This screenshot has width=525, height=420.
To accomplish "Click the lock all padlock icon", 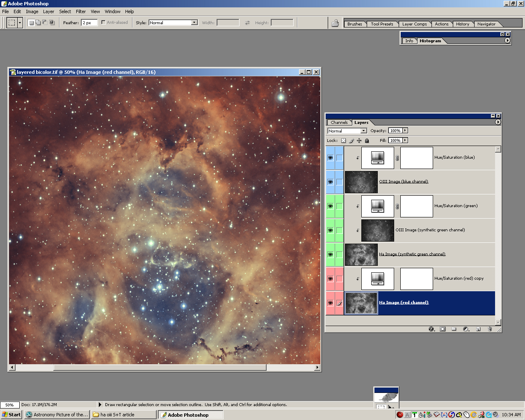I will 367,141.
